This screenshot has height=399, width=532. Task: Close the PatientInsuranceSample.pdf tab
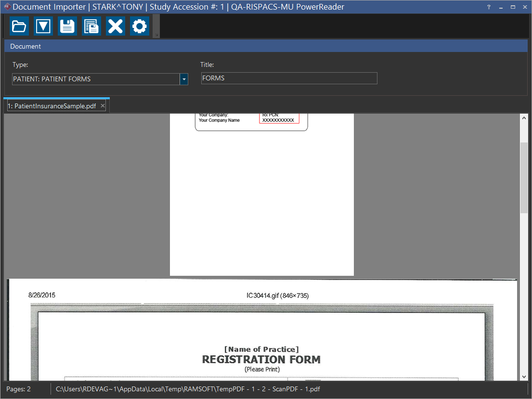point(103,106)
